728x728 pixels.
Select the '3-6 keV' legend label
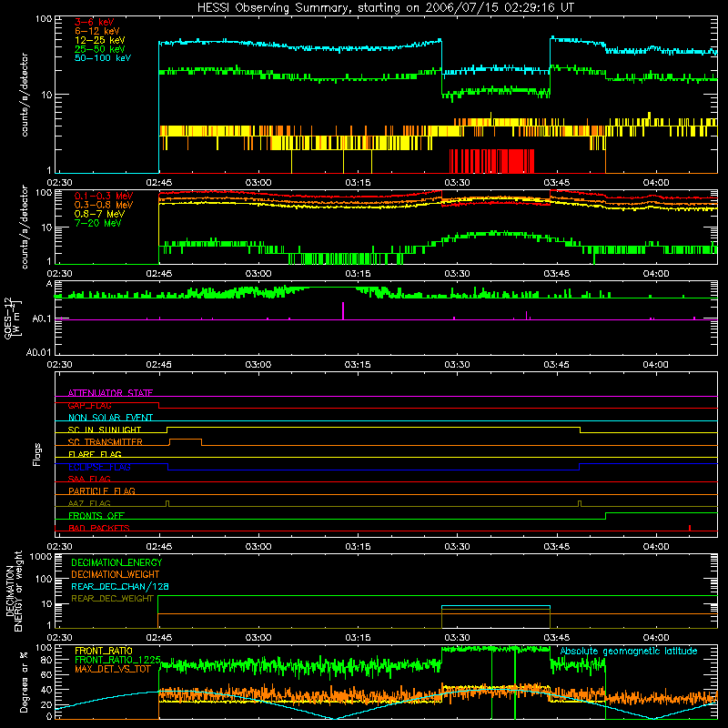[x=94, y=22]
